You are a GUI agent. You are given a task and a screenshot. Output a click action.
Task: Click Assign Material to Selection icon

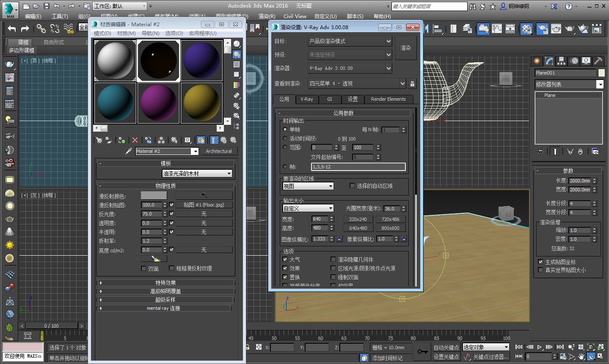point(122,140)
